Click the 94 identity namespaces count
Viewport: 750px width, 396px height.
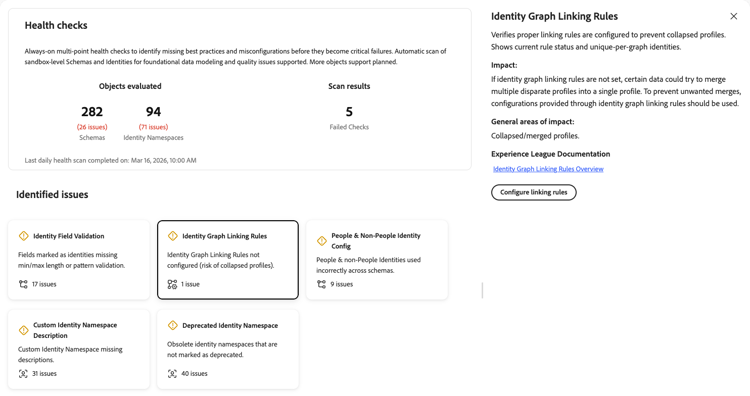click(x=153, y=112)
